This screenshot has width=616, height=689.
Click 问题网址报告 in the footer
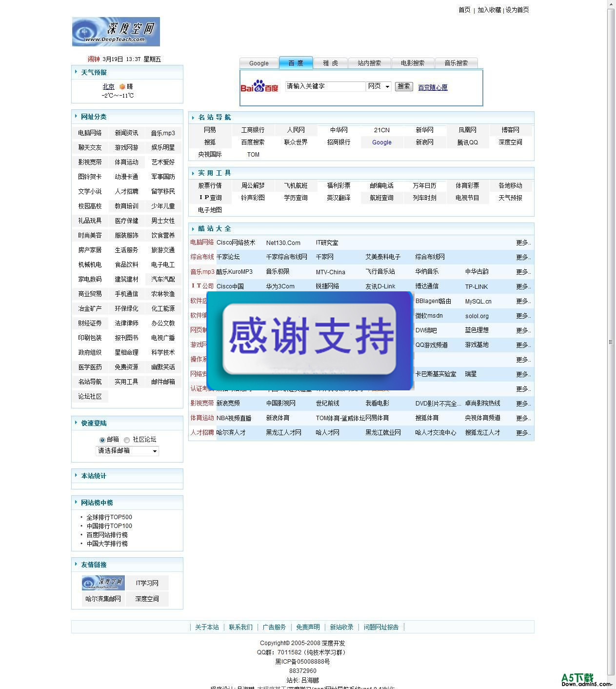[381, 627]
